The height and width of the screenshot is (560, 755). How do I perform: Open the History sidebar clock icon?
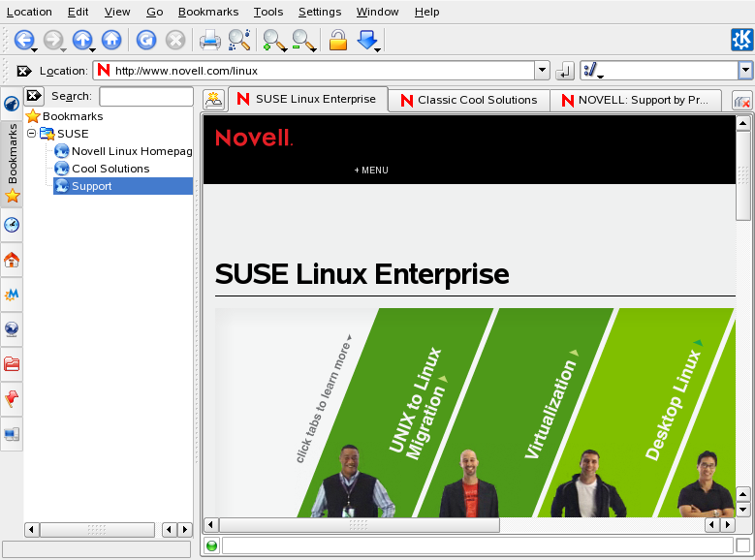point(12,225)
